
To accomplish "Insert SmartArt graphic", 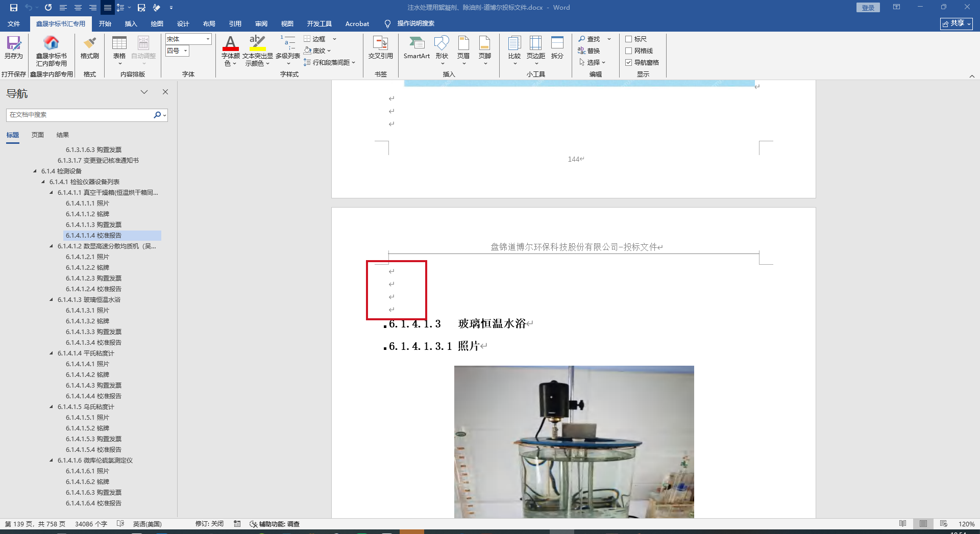I will pyautogui.click(x=416, y=47).
